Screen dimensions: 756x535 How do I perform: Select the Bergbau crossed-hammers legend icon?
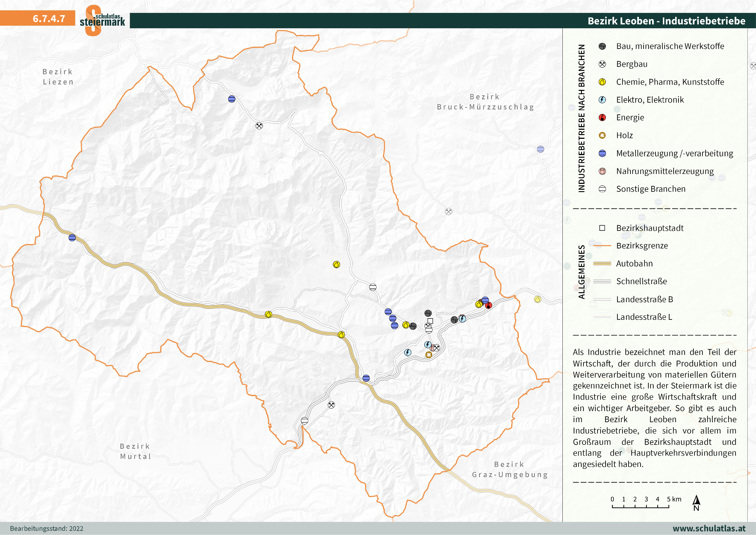click(602, 64)
